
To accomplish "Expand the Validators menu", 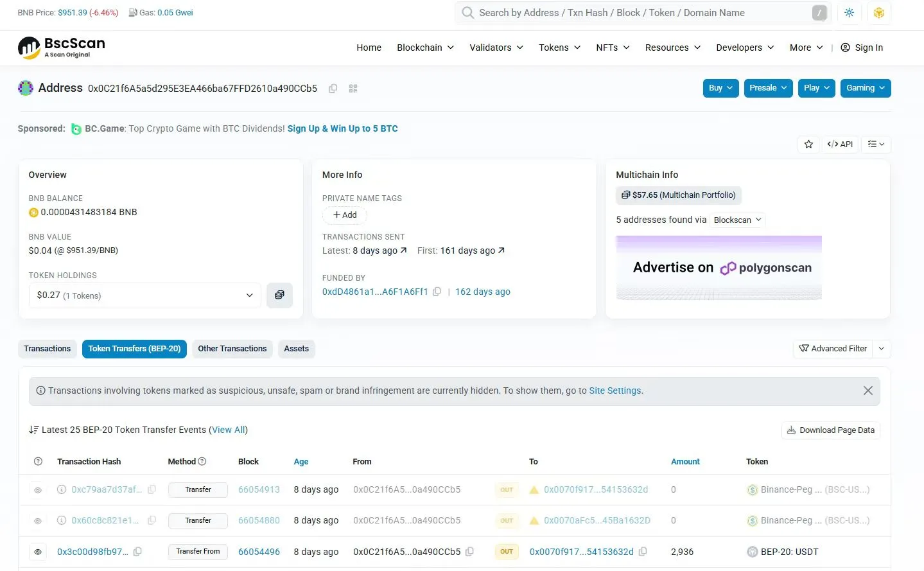I will click(496, 48).
